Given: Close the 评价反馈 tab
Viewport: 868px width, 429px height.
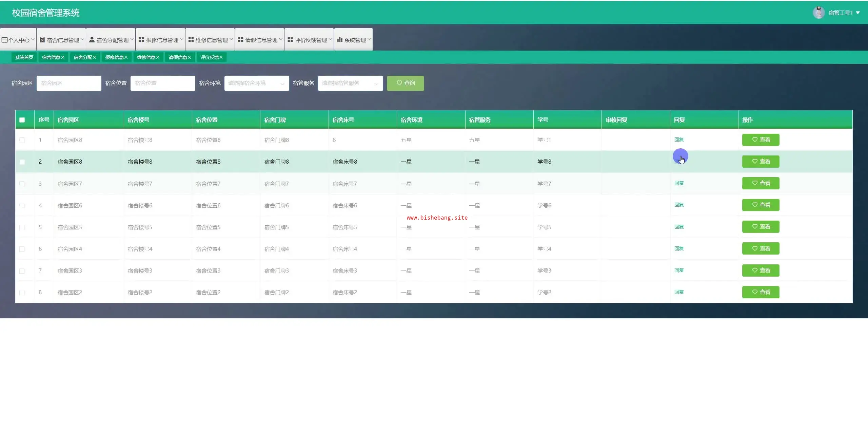Looking at the screenshot, I should (221, 57).
